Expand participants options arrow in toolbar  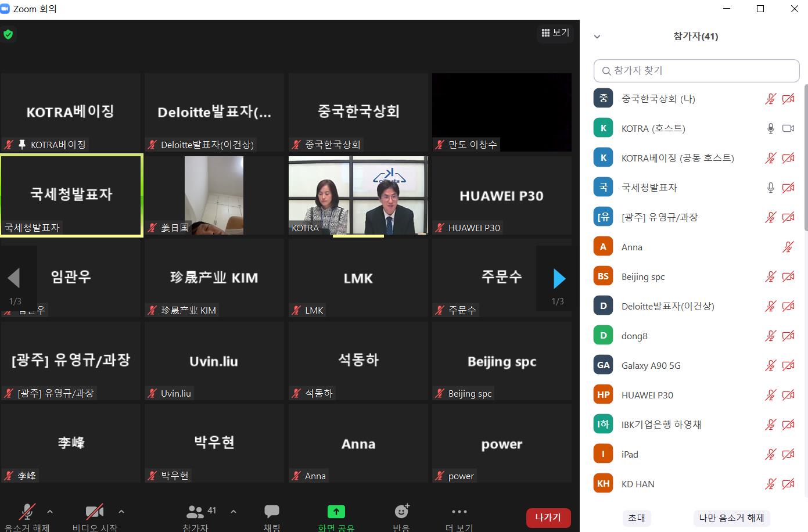(x=234, y=512)
